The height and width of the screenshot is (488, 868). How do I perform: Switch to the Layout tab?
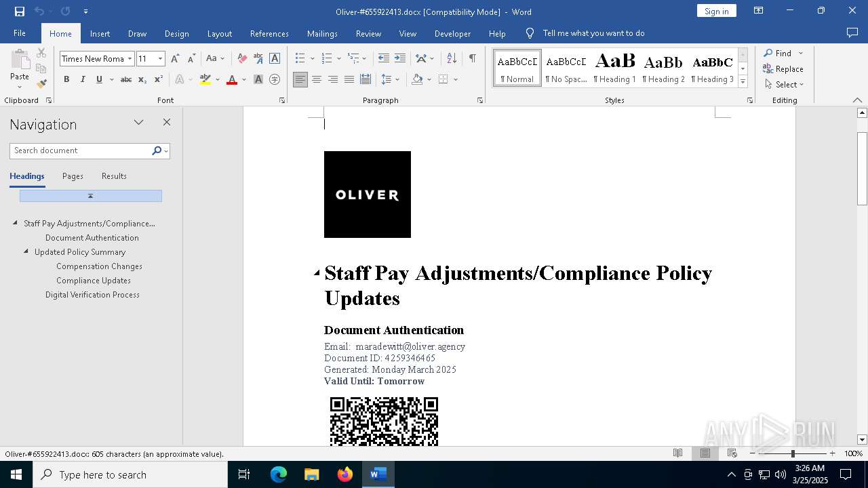pyautogui.click(x=220, y=33)
